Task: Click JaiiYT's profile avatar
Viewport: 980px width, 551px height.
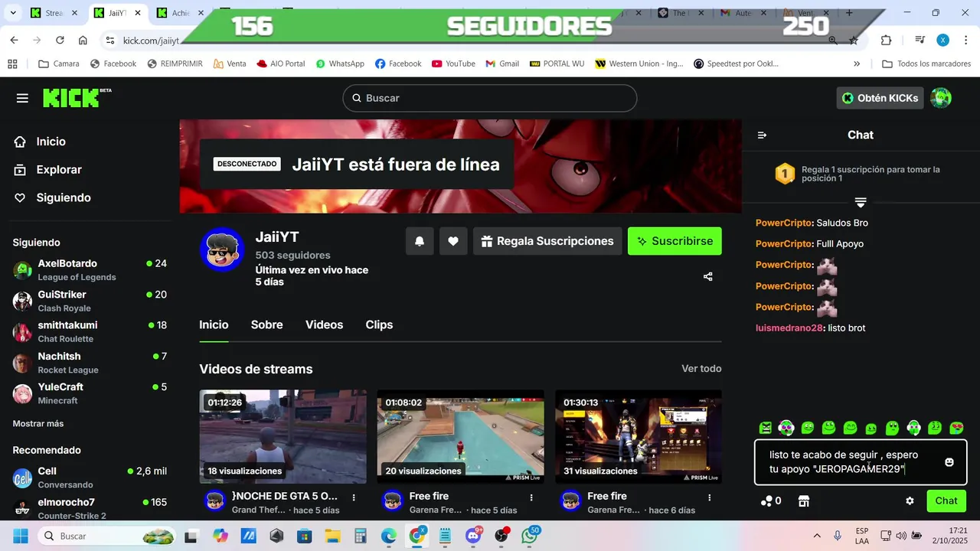Action: [x=222, y=249]
